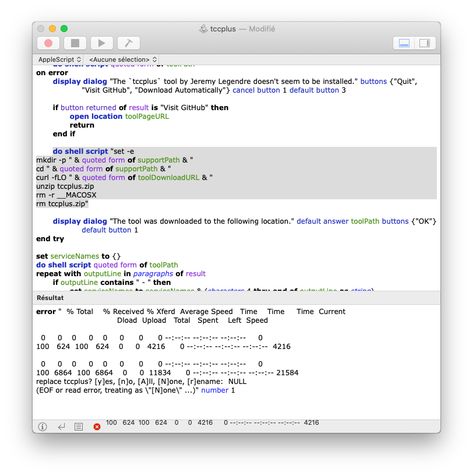Click the 'rm -r __MACOSX' line
473x476 pixels.
pos(66,195)
